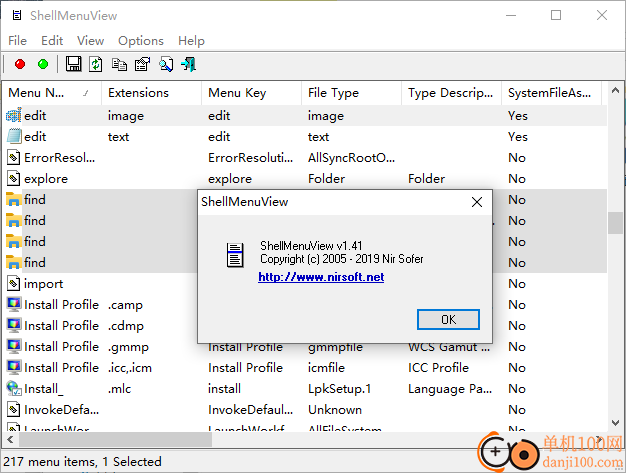Sort by the SystemFileAs... column header
The width and height of the screenshot is (626, 473).
[551, 93]
